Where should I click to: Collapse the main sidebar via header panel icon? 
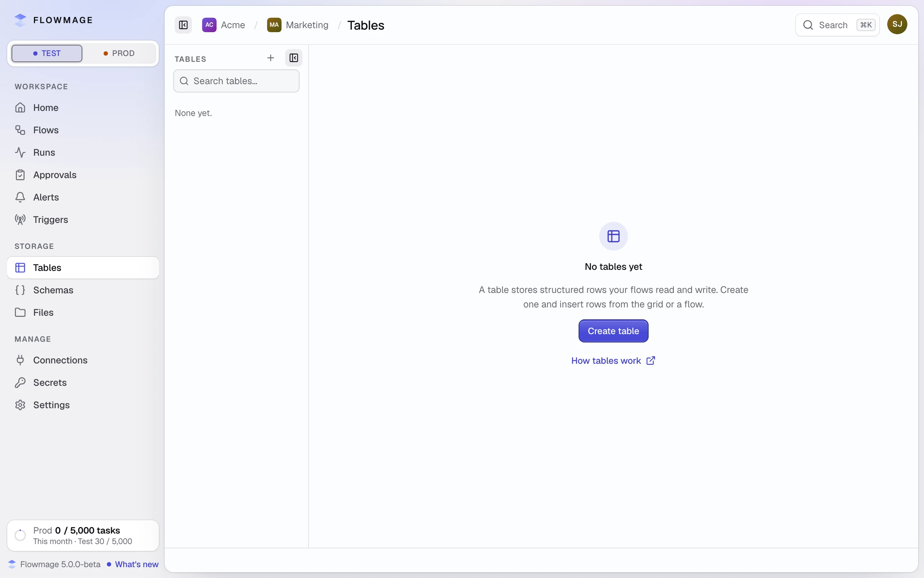pyautogui.click(x=183, y=25)
